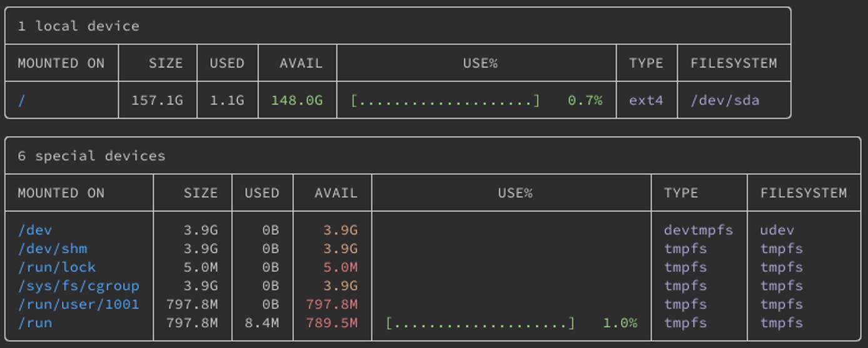
Task: Click the 789.5M available value
Action: [x=331, y=324]
